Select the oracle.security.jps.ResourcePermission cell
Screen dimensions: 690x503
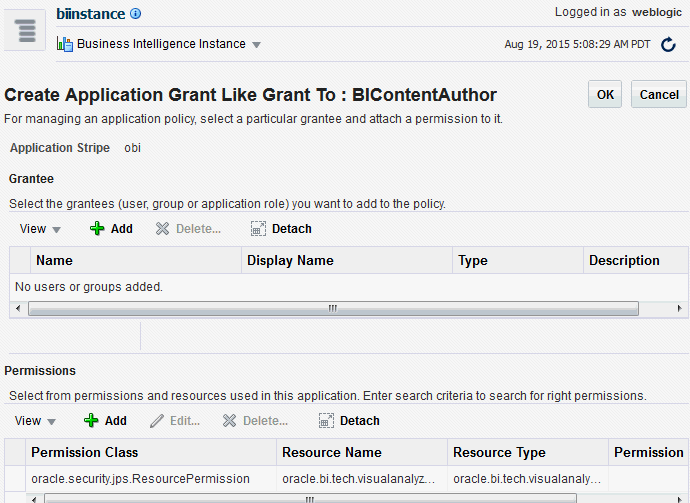(x=151, y=479)
